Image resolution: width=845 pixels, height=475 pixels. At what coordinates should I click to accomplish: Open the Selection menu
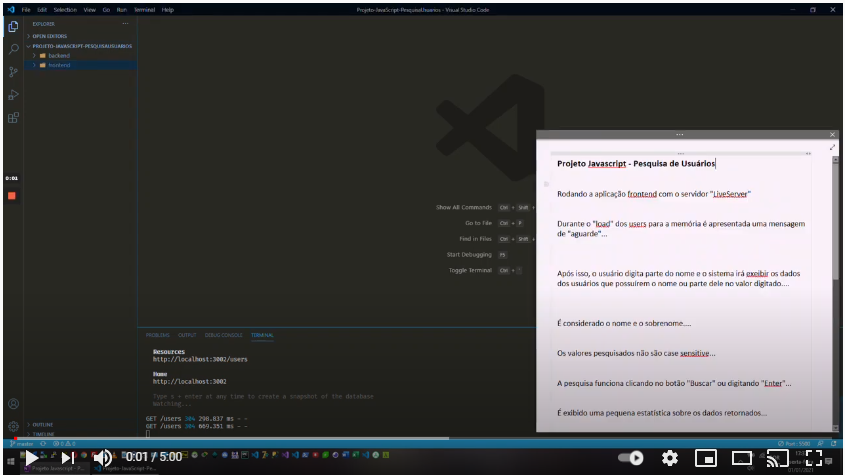65,10
